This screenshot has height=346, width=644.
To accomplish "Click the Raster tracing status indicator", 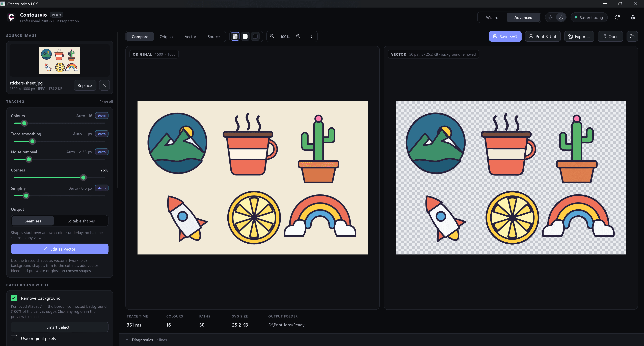I will click(589, 17).
